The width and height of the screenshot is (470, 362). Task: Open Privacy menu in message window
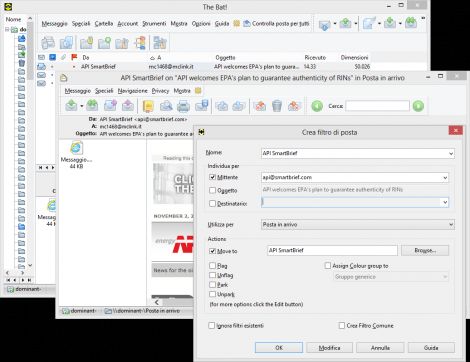(x=160, y=90)
